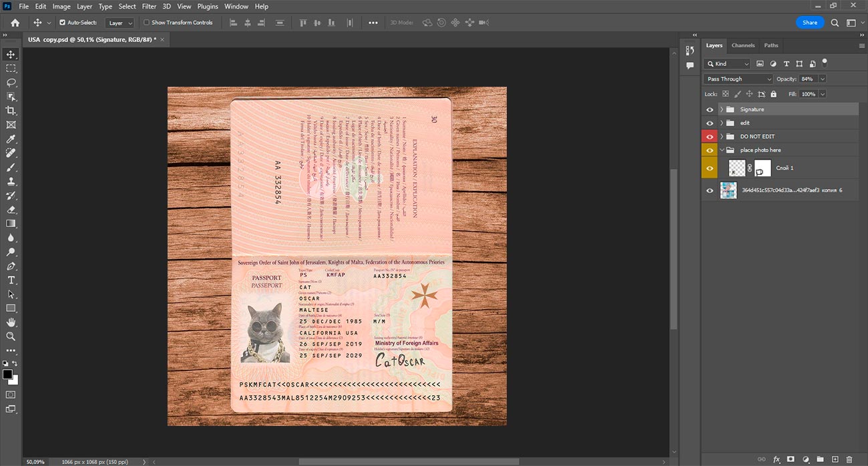This screenshot has height=466, width=868.
Task: Select the Lasso tool
Action: click(x=11, y=83)
